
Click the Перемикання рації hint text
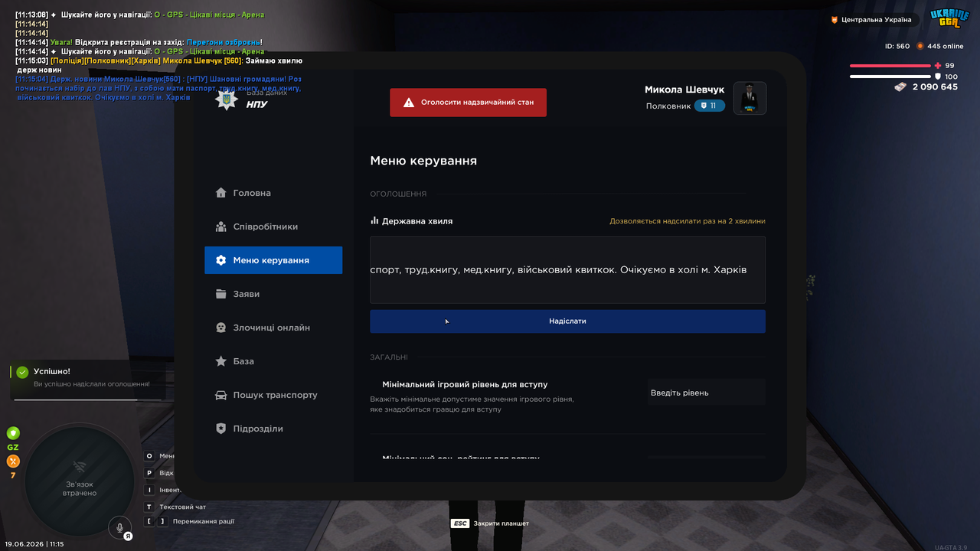point(204,522)
